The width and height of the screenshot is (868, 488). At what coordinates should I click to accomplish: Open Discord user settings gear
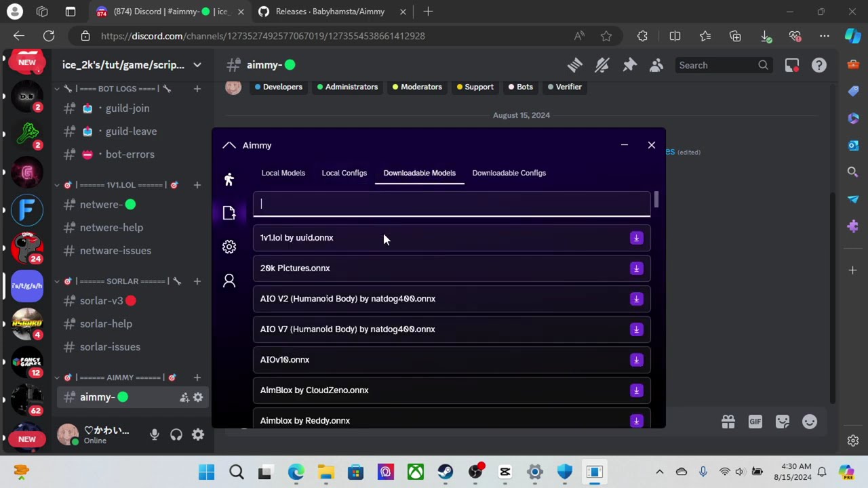pos(198,435)
